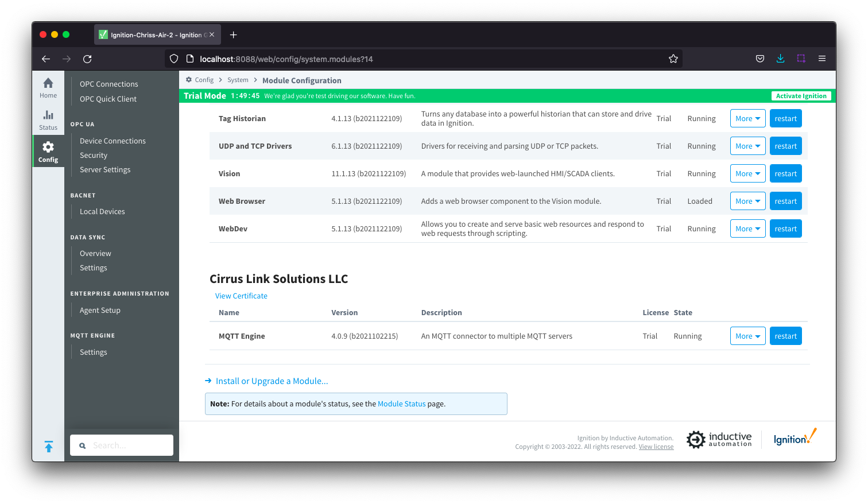Restart the Tag Historian module
The height and width of the screenshot is (504, 868).
[785, 118]
